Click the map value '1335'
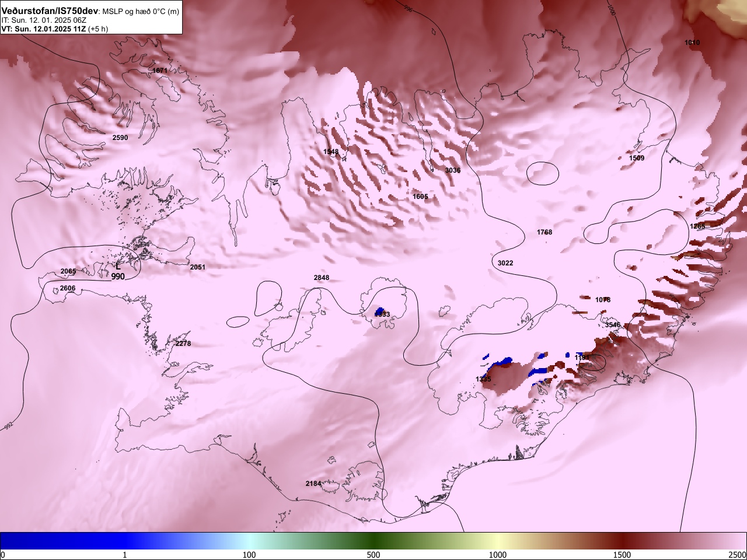The image size is (747, 560). (x=483, y=379)
